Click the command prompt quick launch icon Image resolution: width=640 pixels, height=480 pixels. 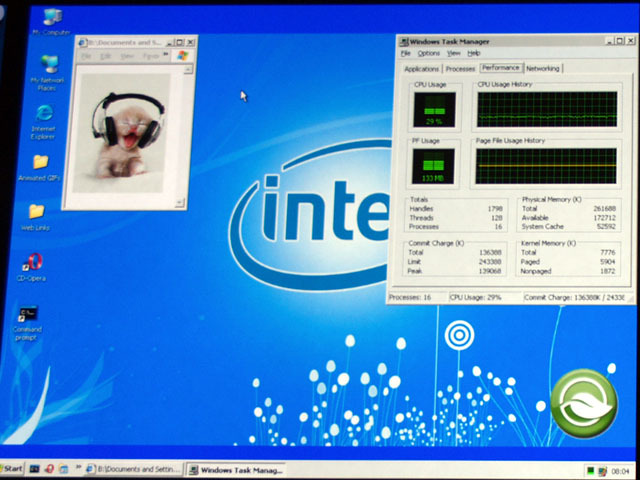pos(35,469)
